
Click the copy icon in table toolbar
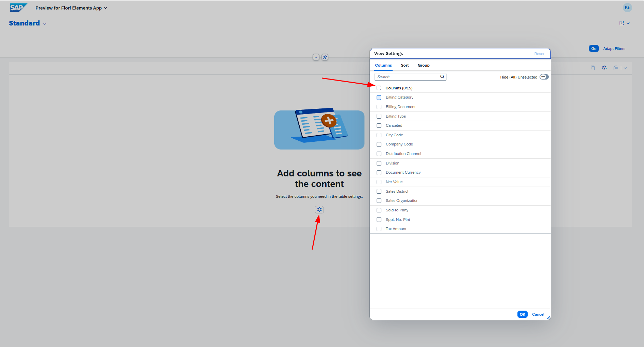pyautogui.click(x=593, y=68)
